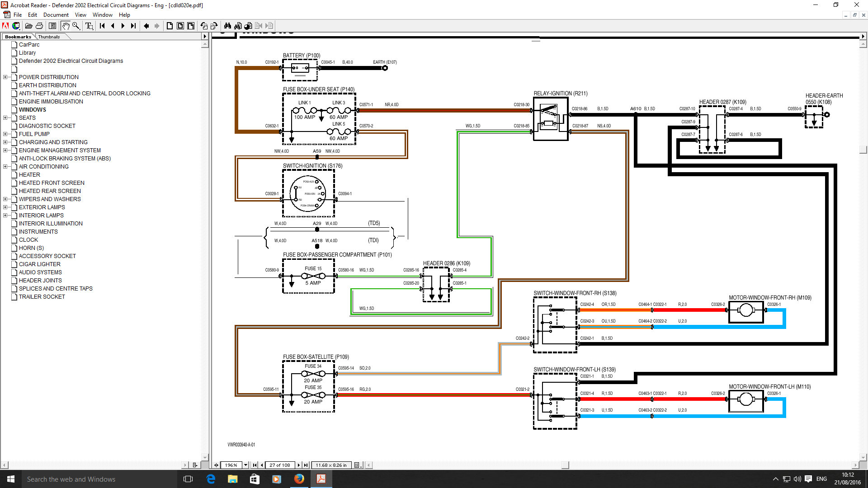Go to first page in toolbar
The height and width of the screenshot is (488, 868).
[x=102, y=26]
